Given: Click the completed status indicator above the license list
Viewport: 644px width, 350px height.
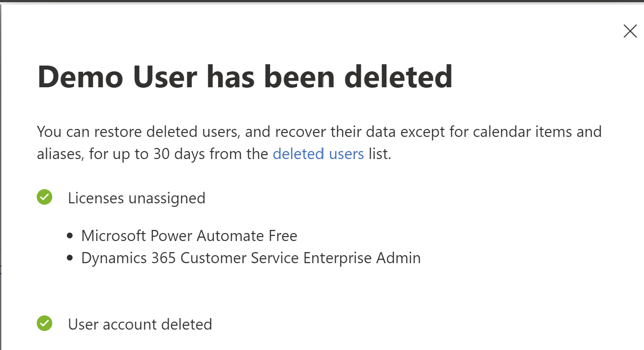Looking at the screenshot, I should [44, 197].
